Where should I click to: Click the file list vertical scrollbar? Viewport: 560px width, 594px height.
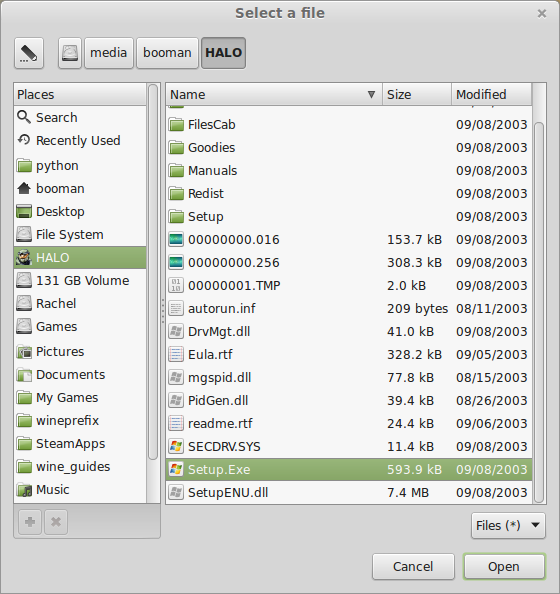point(539,313)
